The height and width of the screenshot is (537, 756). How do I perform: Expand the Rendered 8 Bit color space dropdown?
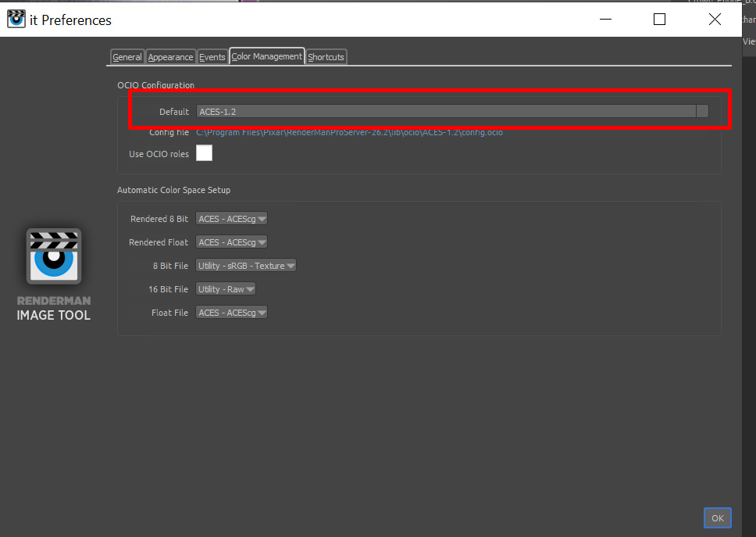coord(231,219)
